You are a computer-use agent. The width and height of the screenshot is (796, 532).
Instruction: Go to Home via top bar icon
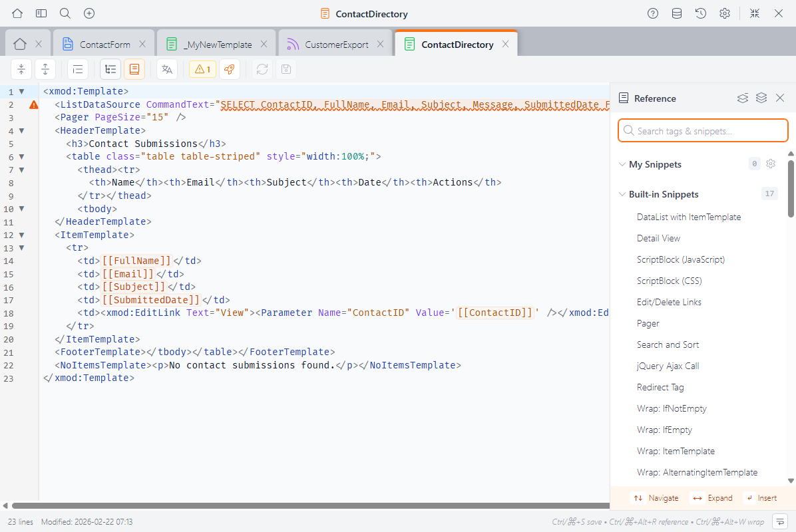(x=17, y=14)
